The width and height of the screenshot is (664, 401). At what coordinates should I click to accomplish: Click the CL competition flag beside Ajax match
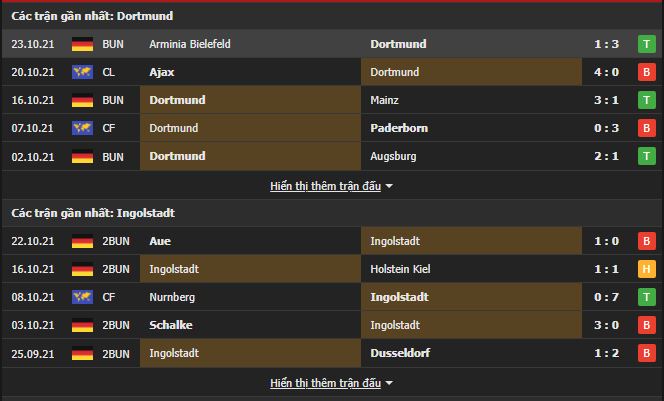(x=81, y=72)
